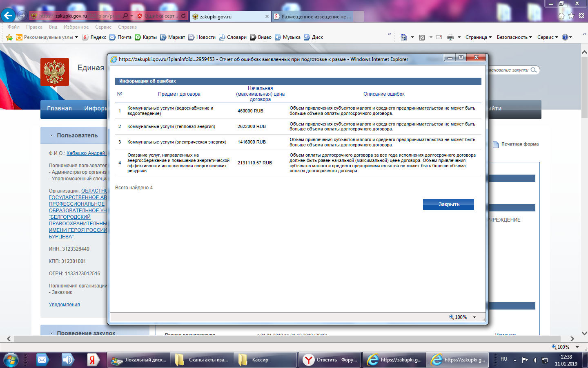Open the Печатная форма document icon
This screenshot has width=588, height=368.
pyautogui.click(x=496, y=144)
